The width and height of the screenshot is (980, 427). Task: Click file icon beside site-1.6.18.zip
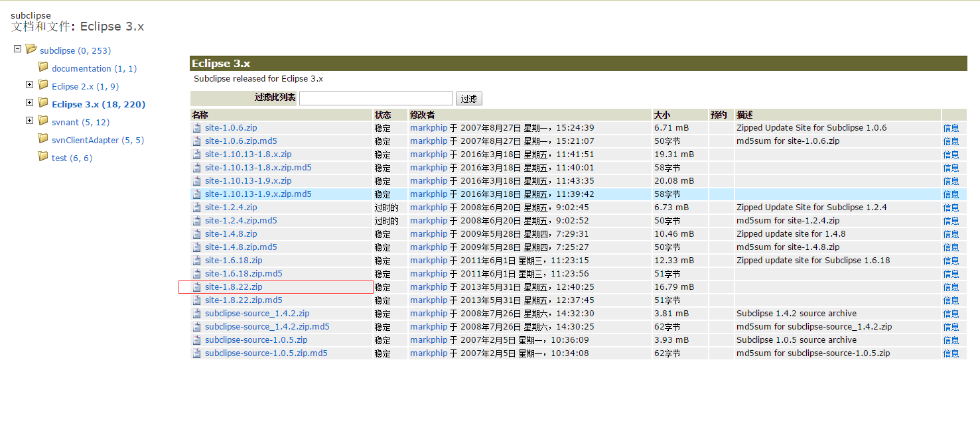(x=196, y=261)
